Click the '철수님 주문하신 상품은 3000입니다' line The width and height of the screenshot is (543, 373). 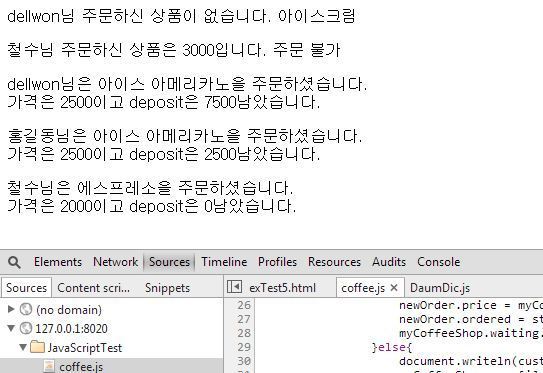tap(174, 50)
